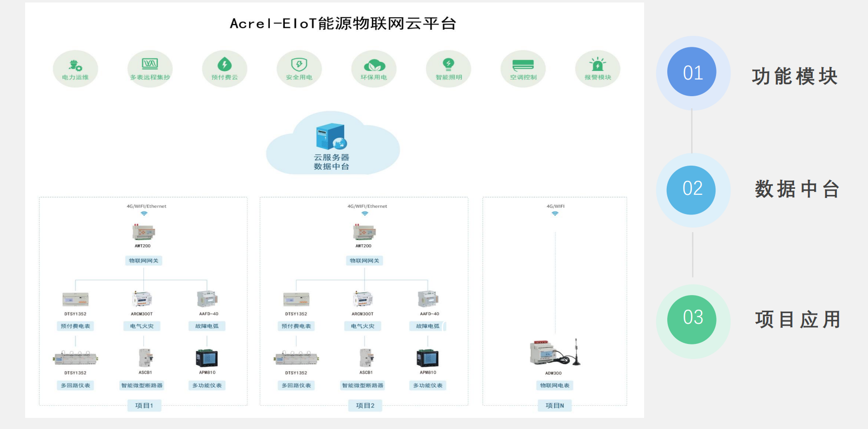
Task: Click the 多回路仪表 label in 项目1
Action: pyautogui.click(x=75, y=385)
